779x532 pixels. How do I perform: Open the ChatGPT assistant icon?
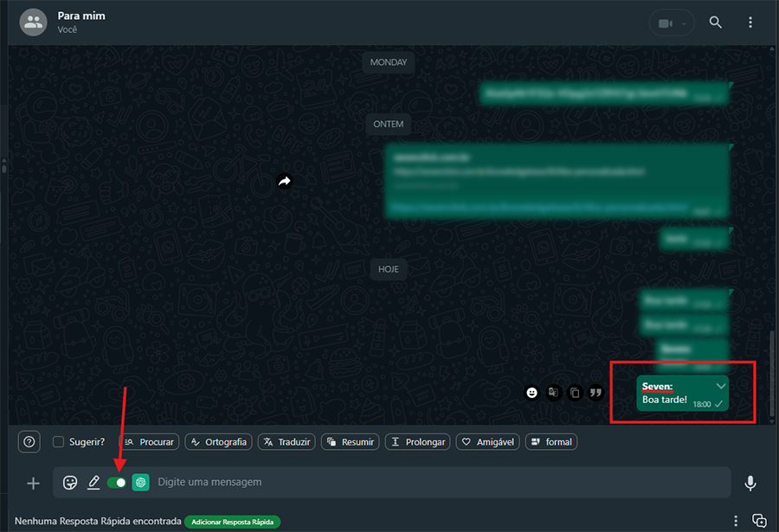pos(140,483)
